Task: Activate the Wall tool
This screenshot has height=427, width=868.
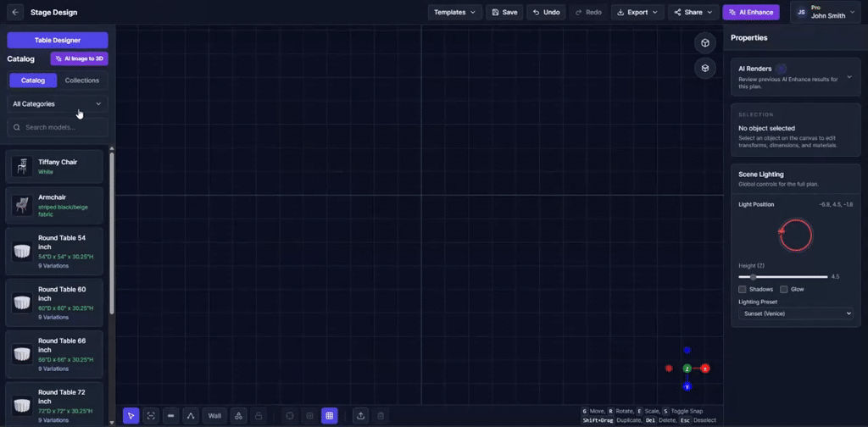Action: pyautogui.click(x=214, y=416)
